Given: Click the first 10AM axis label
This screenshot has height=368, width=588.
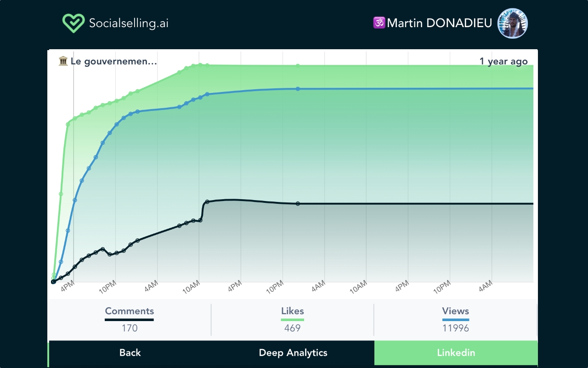Looking at the screenshot, I should point(192,287).
